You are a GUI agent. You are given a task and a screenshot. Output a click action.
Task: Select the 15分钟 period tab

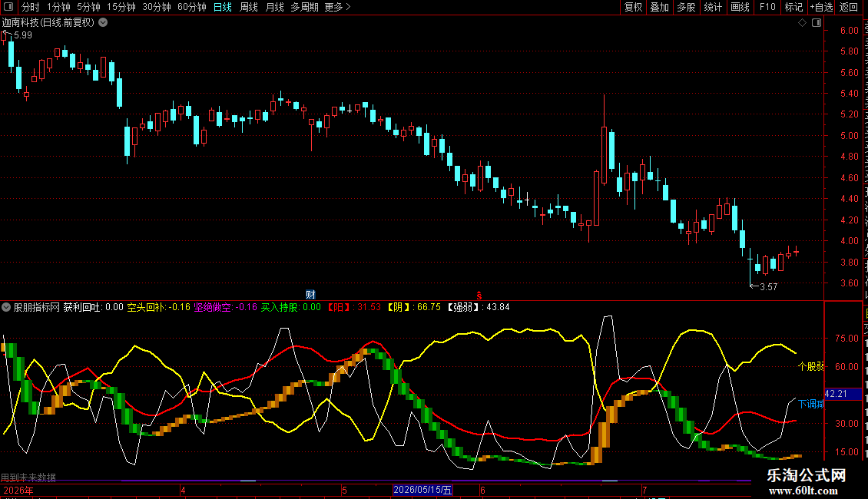[x=121, y=7]
